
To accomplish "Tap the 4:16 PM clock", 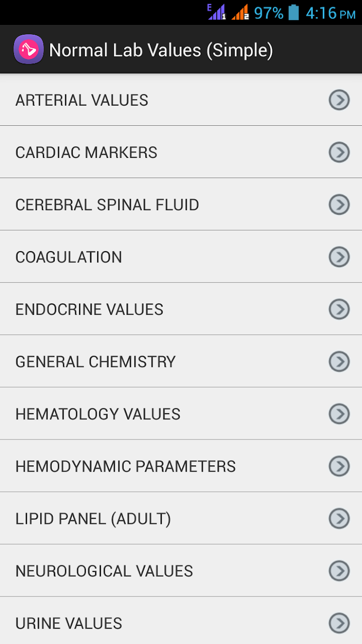I will (330, 12).
